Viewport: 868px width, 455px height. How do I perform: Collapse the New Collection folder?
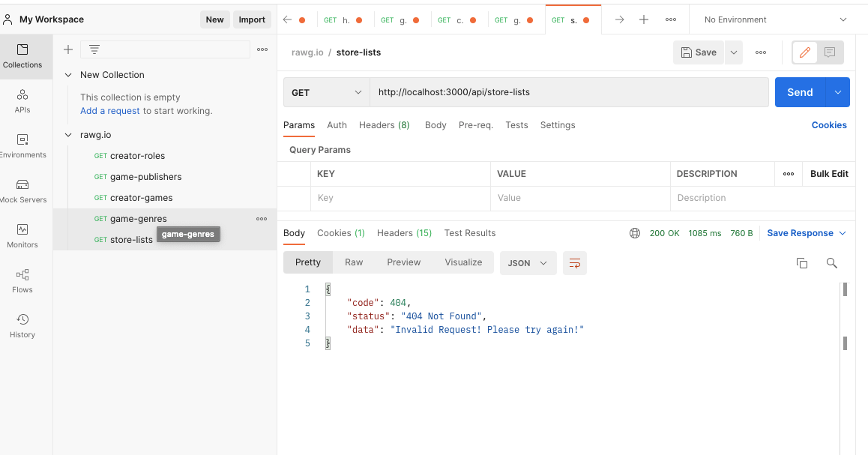tap(68, 75)
